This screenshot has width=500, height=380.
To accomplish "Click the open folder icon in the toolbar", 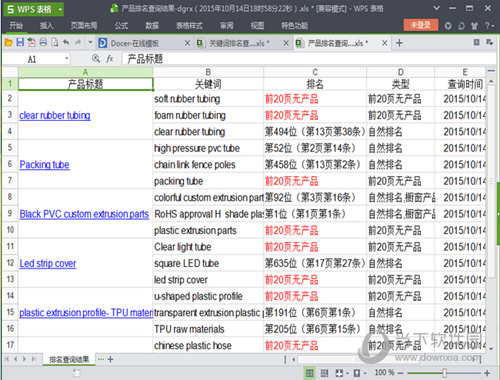I will [9, 42].
